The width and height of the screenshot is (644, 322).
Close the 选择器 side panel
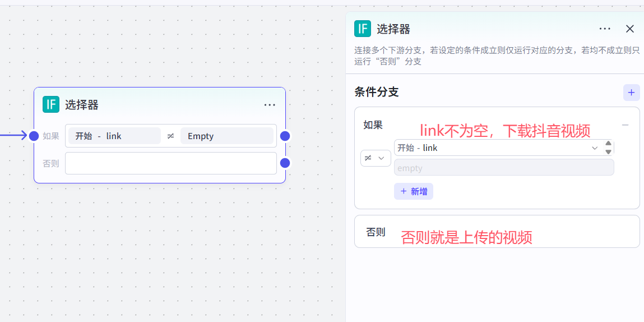coord(629,29)
